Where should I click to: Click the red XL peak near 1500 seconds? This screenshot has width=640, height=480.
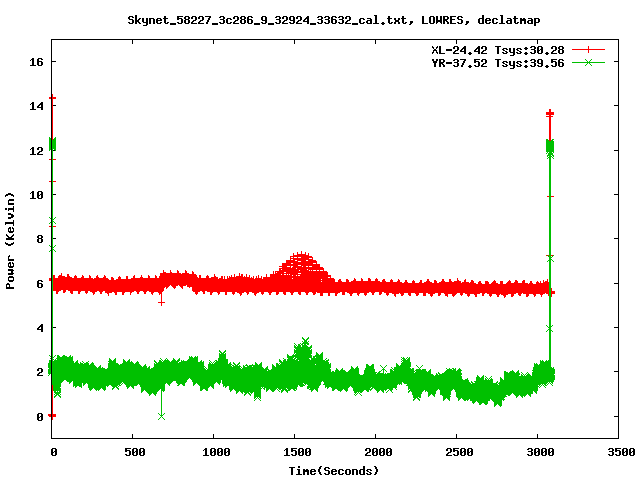pos(301,255)
